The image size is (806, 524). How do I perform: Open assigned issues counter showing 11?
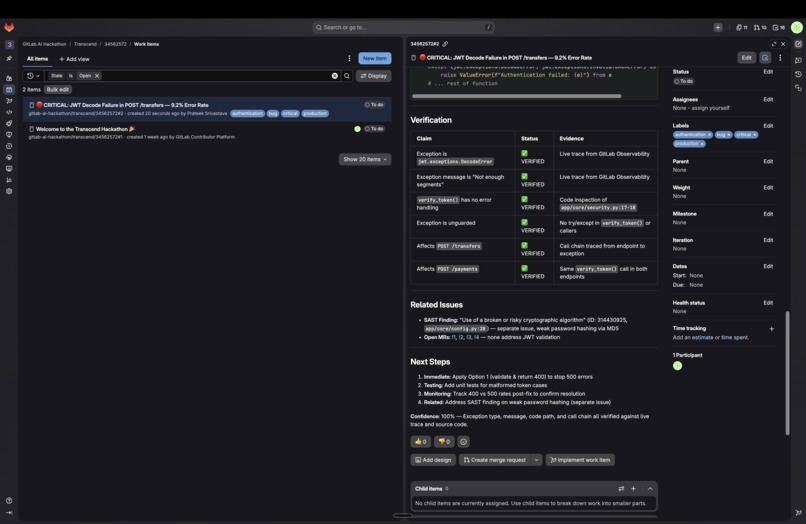[x=741, y=27]
